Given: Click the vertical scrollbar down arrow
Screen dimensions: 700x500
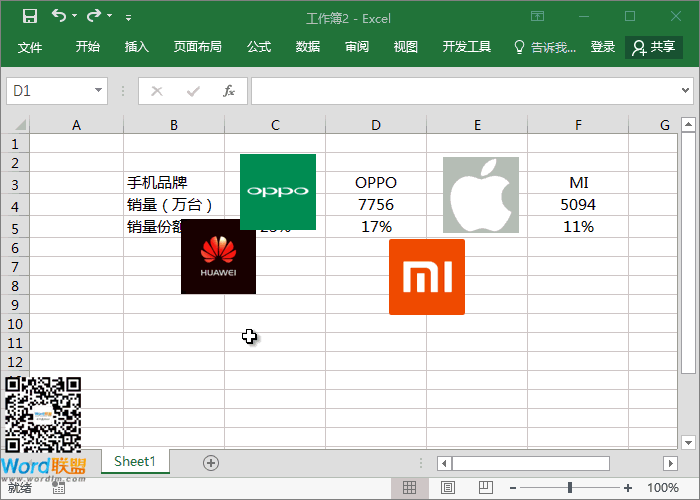Looking at the screenshot, I should click(x=688, y=443).
